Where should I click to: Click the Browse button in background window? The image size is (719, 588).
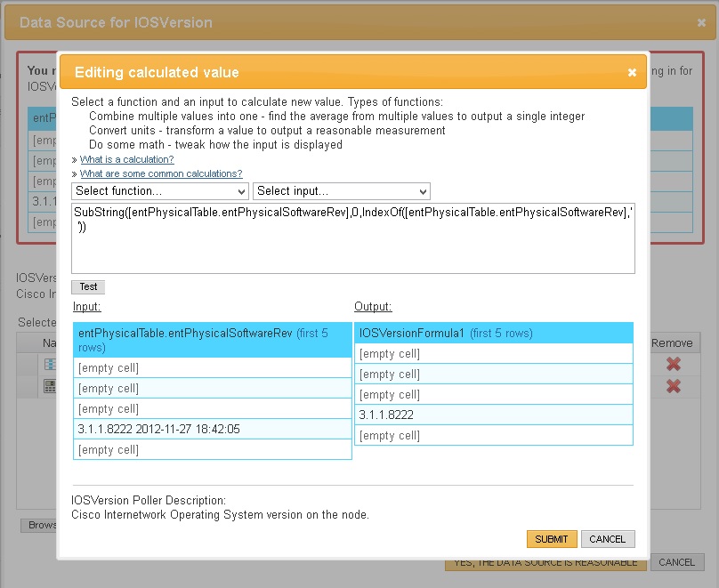(39, 525)
